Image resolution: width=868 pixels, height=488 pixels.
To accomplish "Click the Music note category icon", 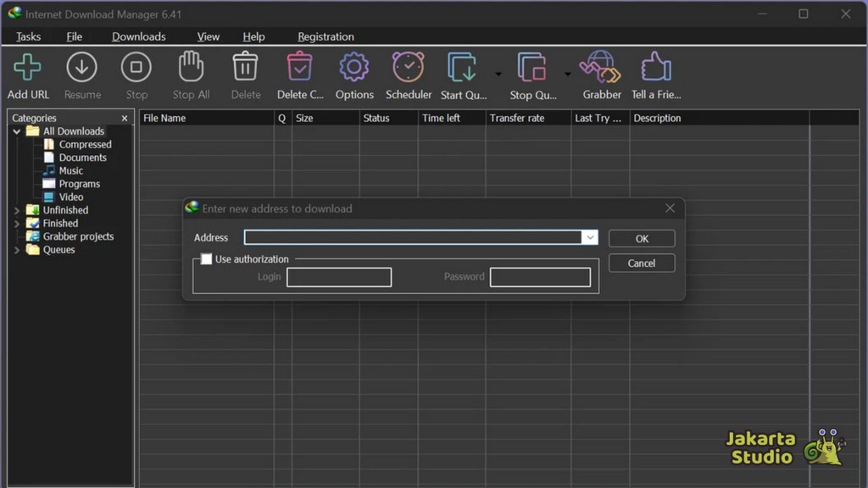I will (x=48, y=170).
